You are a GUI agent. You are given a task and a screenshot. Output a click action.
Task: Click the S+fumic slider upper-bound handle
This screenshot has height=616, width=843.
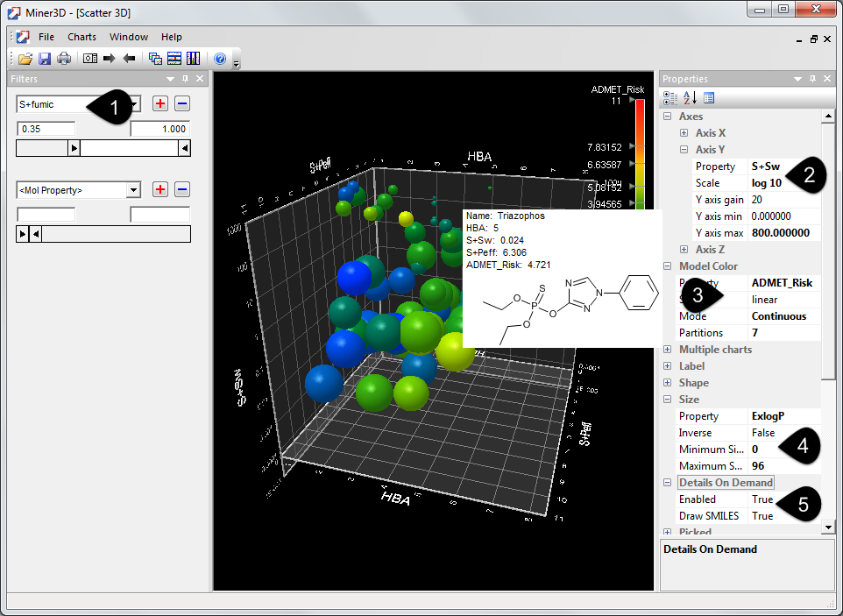[x=184, y=148]
